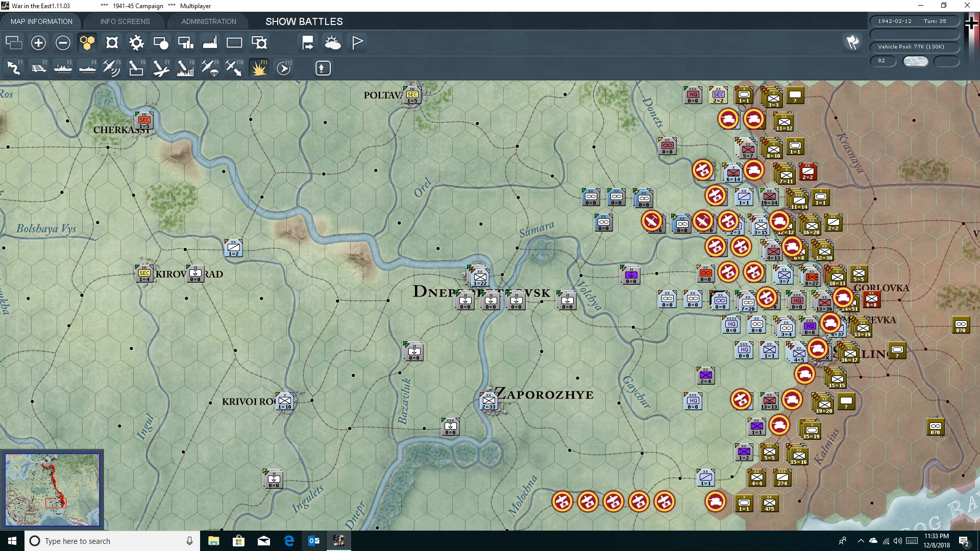This screenshot has width=980, height=551.
Task: Click the square bracket-corners icon next to the hex button
Action: click(112, 43)
